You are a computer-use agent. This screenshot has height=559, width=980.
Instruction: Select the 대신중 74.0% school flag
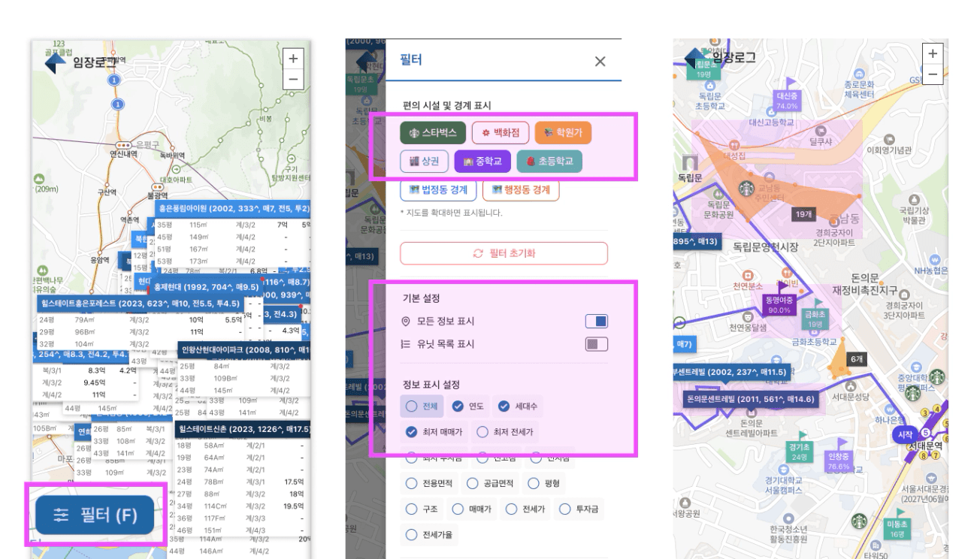787,101
